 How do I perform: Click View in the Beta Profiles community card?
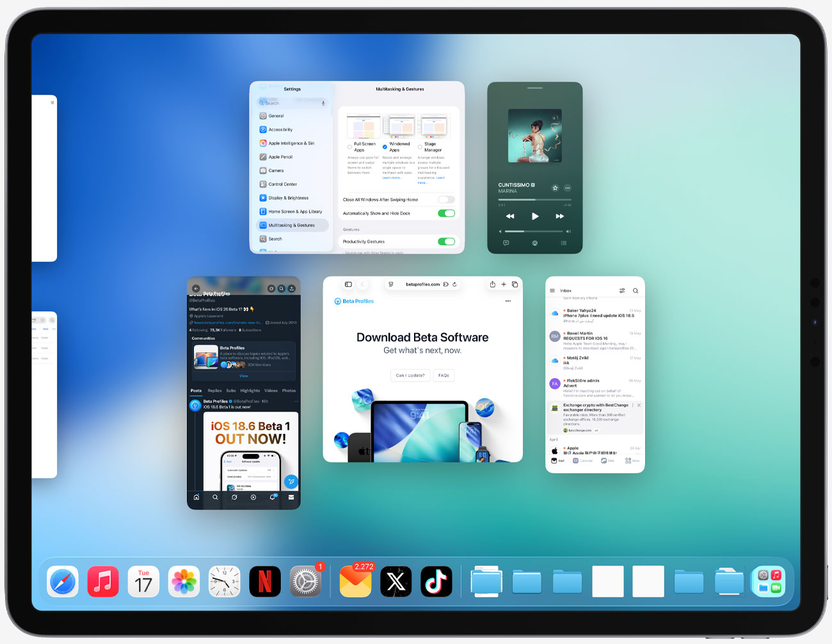tap(243, 376)
